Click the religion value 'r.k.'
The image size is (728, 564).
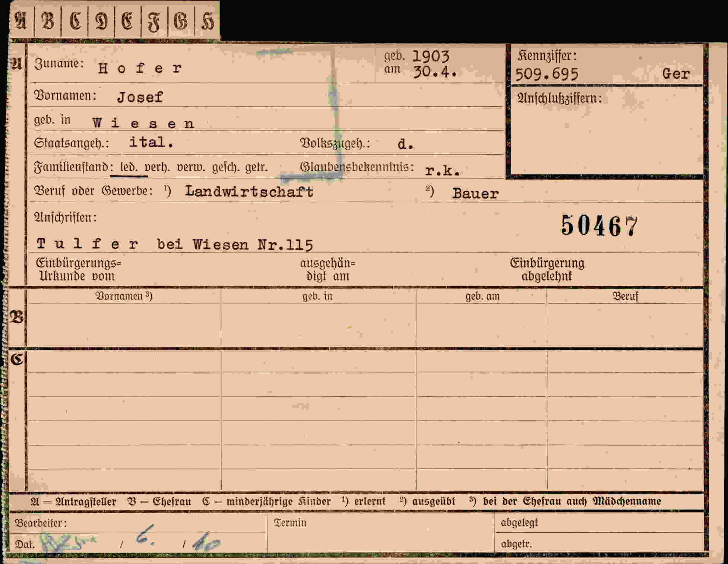[x=442, y=171]
